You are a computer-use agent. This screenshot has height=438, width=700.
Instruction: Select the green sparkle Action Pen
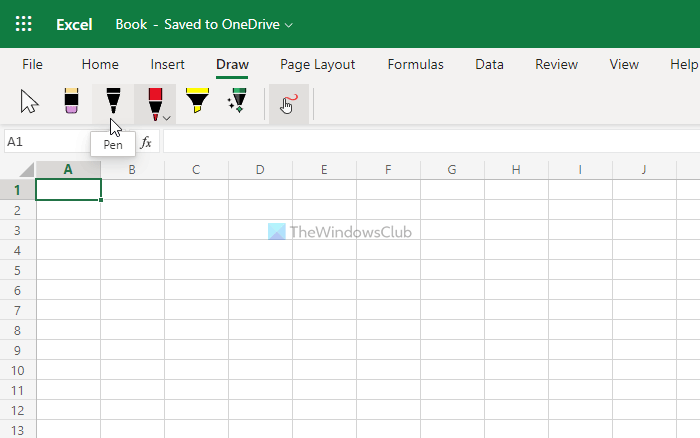tap(238, 100)
